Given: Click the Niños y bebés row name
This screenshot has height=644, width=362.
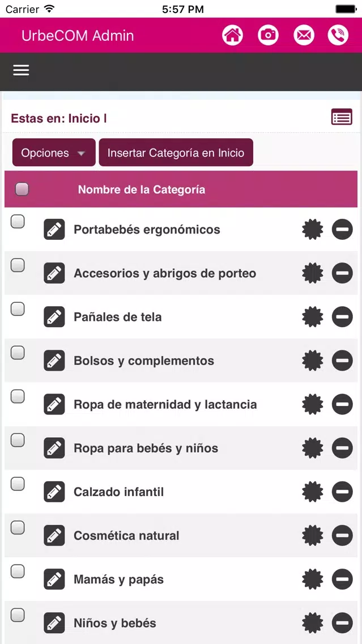Looking at the screenshot, I should coord(115,623).
